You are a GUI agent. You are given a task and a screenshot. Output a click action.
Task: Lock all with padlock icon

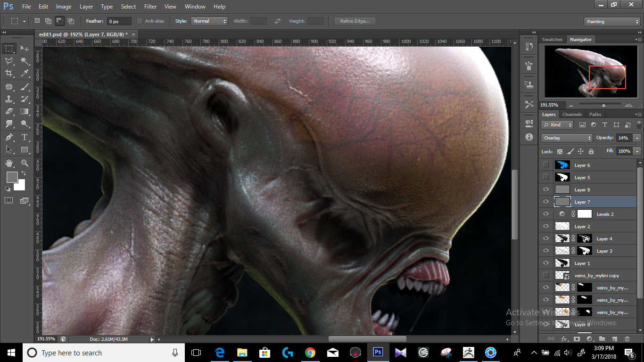coord(591,151)
